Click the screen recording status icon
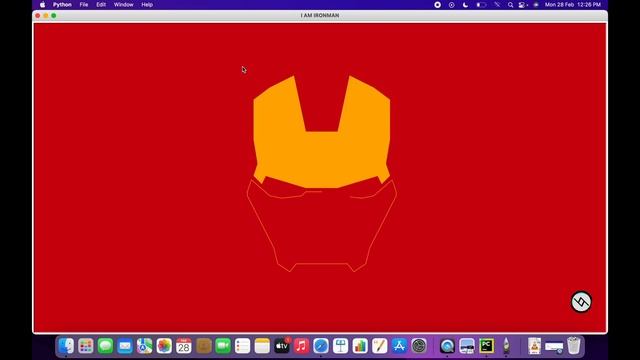 tap(438, 5)
